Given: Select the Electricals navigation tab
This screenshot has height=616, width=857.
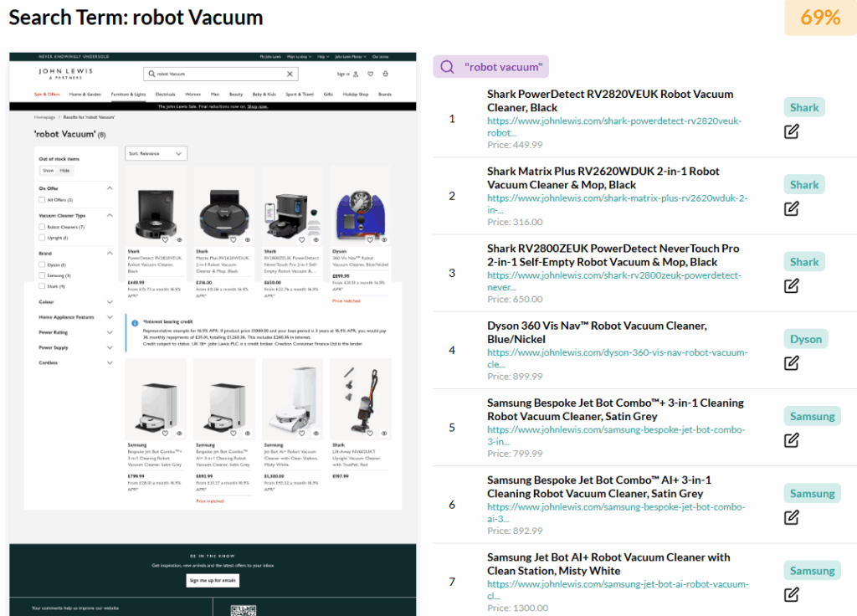Looking at the screenshot, I should (165, 92).
